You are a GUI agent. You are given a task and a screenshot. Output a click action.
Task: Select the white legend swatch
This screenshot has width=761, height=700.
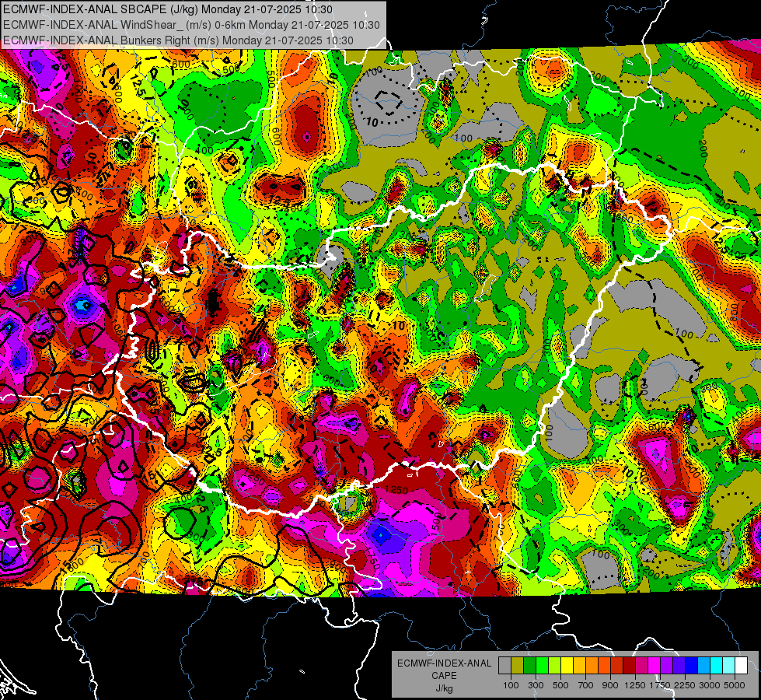742,666
